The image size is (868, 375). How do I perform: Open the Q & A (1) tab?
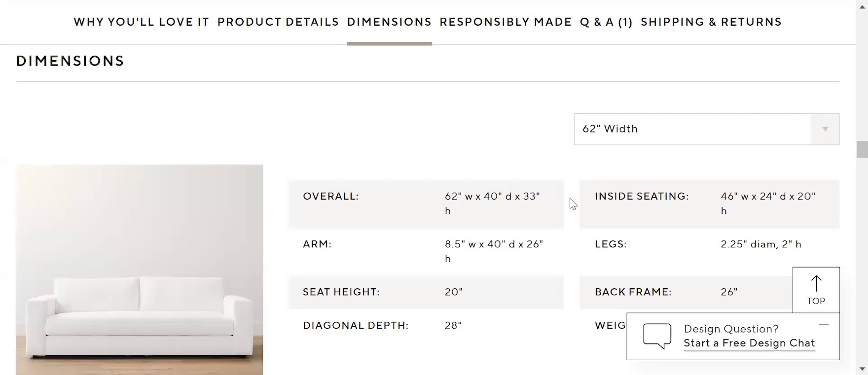[606, 22]
